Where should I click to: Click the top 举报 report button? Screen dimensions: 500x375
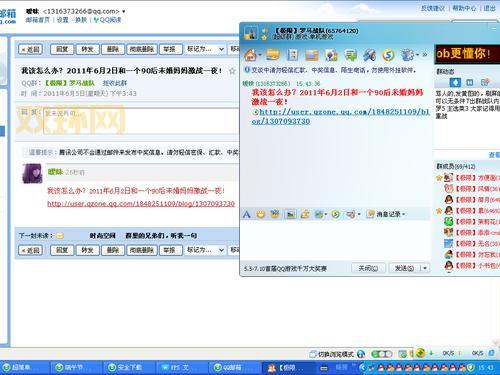pos(170,49)
